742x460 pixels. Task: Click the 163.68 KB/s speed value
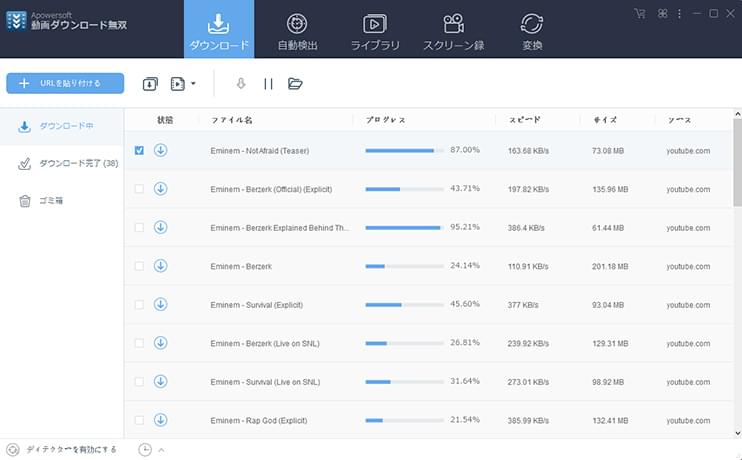528,151
